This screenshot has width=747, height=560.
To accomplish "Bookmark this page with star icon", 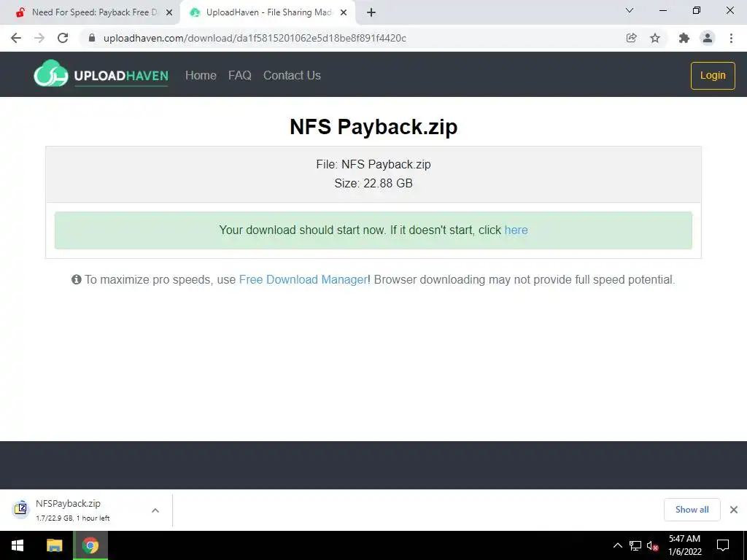I will click(x=655, y=38).
